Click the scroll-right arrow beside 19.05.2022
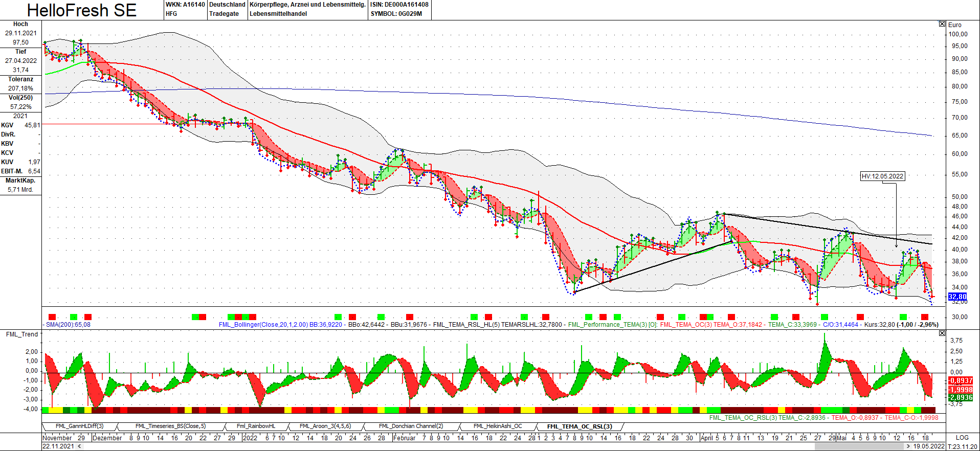The image size is (980, 451). [908, 446]
